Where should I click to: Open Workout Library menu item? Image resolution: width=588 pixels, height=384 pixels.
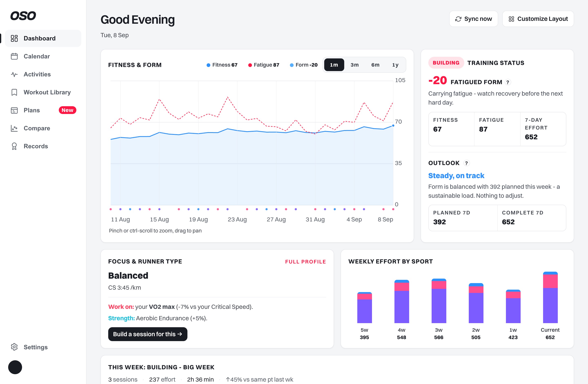[43, 92]
